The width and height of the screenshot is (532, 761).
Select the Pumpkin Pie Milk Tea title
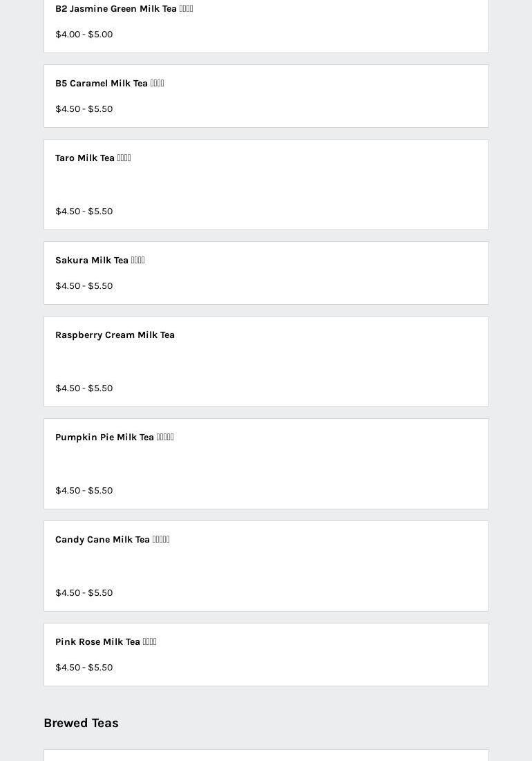115,438
